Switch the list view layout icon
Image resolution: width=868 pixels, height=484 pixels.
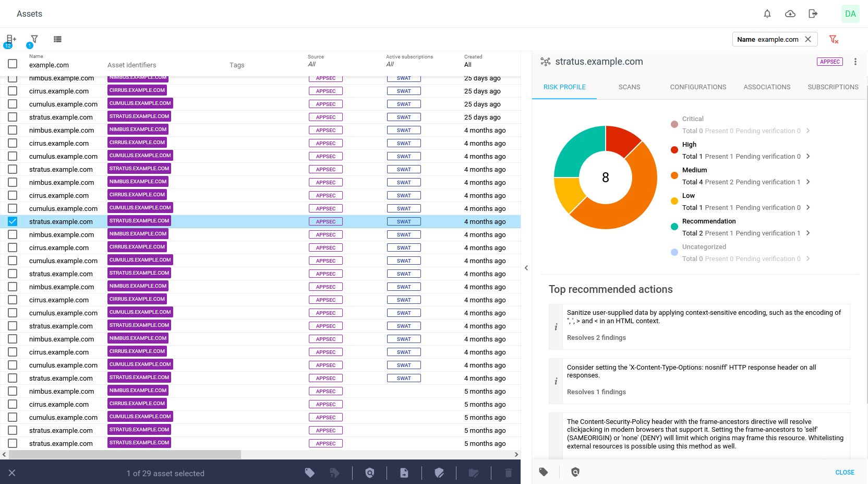57,39
